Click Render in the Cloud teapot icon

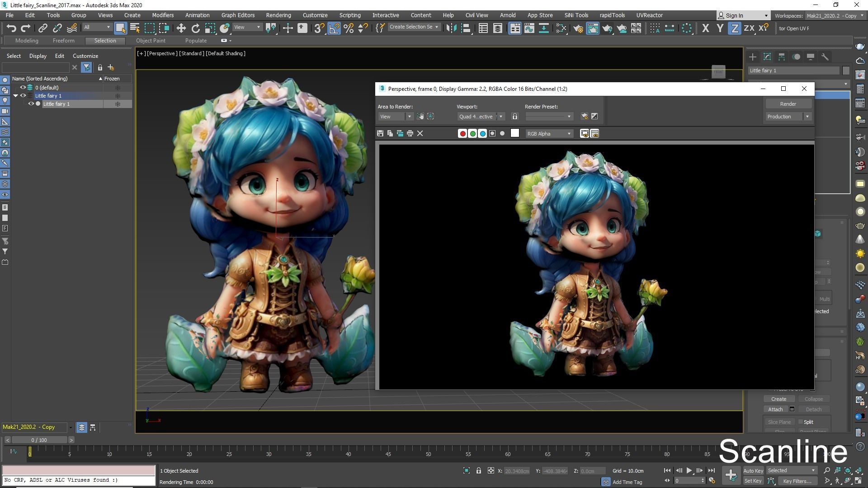[x=622, y=28]
